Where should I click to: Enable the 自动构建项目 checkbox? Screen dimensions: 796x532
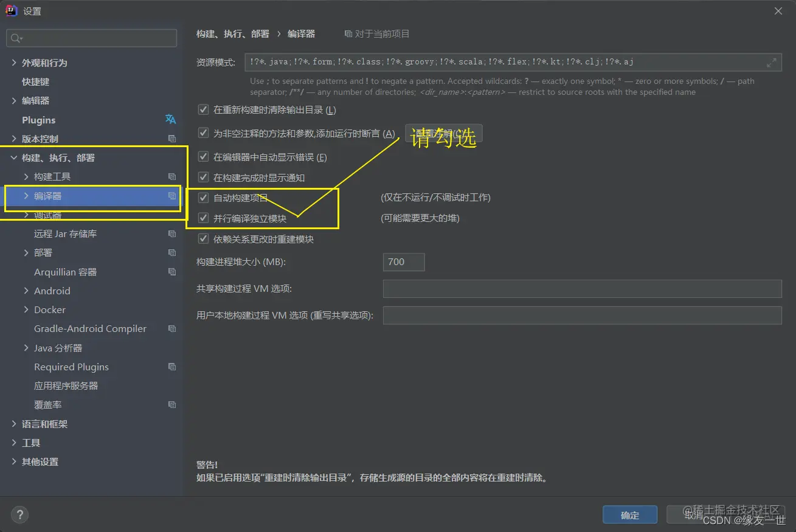click(x=203, y=197)
